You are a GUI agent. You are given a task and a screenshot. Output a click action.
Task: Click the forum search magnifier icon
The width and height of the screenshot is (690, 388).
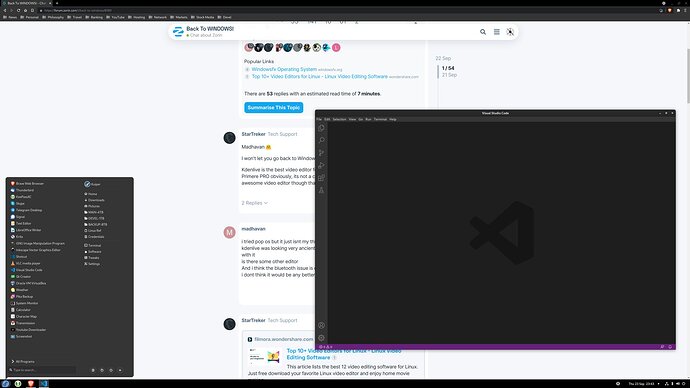click(x=483, y=32)
